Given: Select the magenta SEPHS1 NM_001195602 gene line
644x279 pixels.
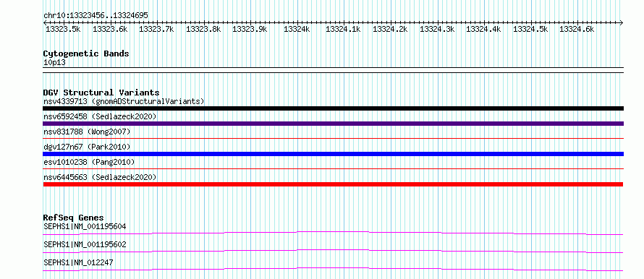Looking at the screenshot, I should pos(333,251).
